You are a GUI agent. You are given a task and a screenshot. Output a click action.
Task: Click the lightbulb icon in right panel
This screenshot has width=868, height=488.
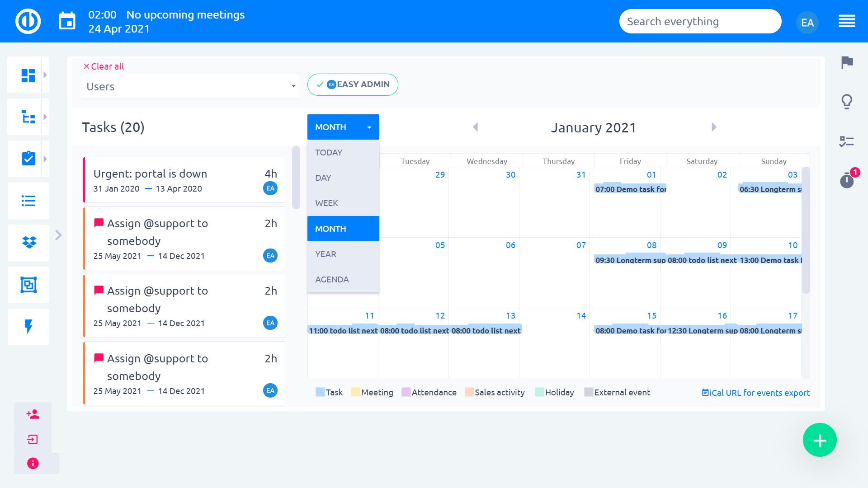847,102
